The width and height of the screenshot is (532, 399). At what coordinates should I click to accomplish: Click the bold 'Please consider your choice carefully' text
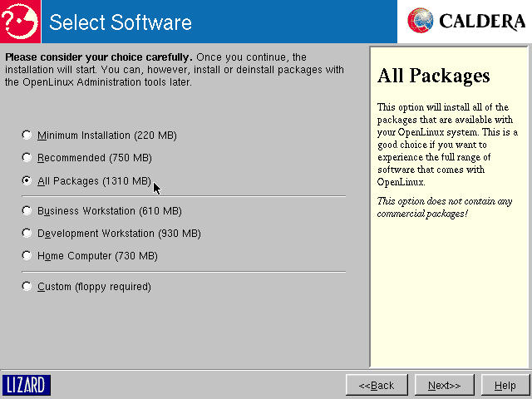tap(98, 57)
